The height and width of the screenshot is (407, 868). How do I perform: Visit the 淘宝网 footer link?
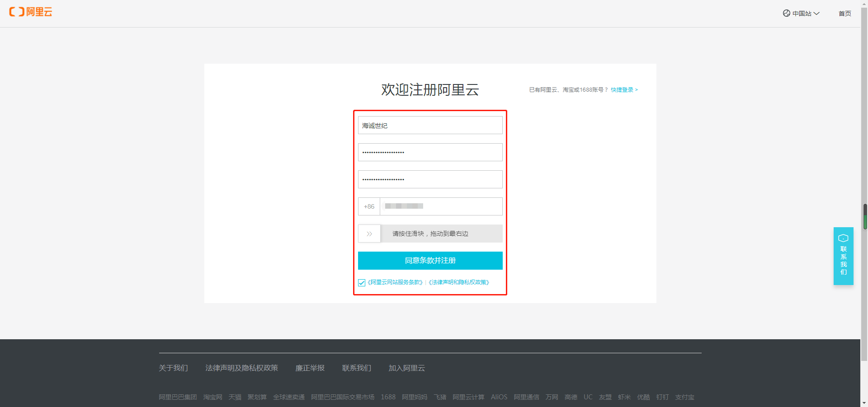pos(212,397)
